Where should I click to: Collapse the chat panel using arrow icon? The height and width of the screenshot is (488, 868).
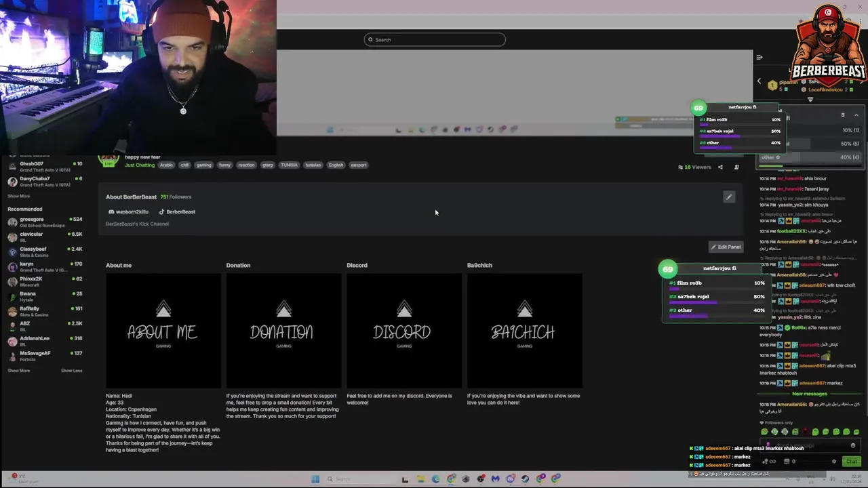(x=759, y=58)
